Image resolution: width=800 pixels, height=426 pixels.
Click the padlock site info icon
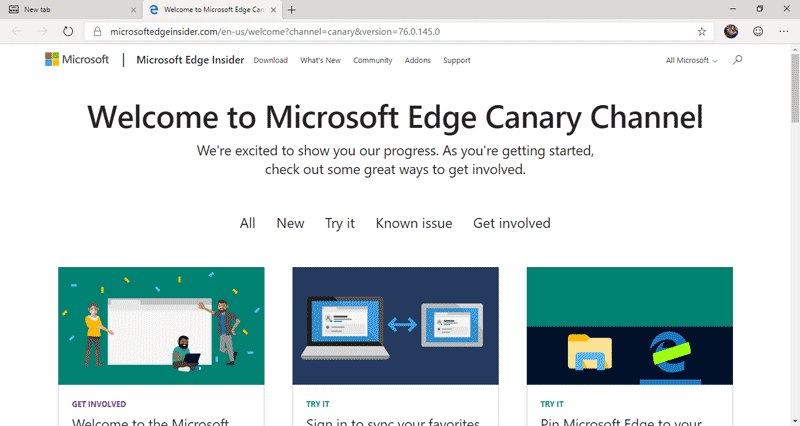tap(97, 32)
